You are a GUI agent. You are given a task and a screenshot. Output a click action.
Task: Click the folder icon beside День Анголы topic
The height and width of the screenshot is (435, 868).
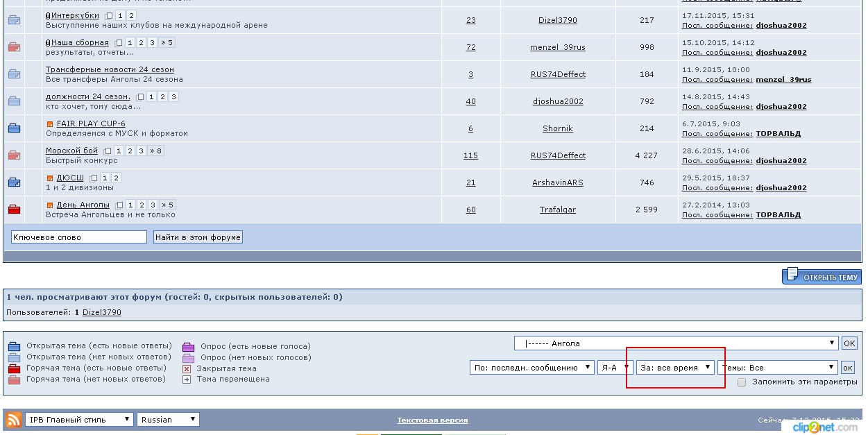point(14,210)
